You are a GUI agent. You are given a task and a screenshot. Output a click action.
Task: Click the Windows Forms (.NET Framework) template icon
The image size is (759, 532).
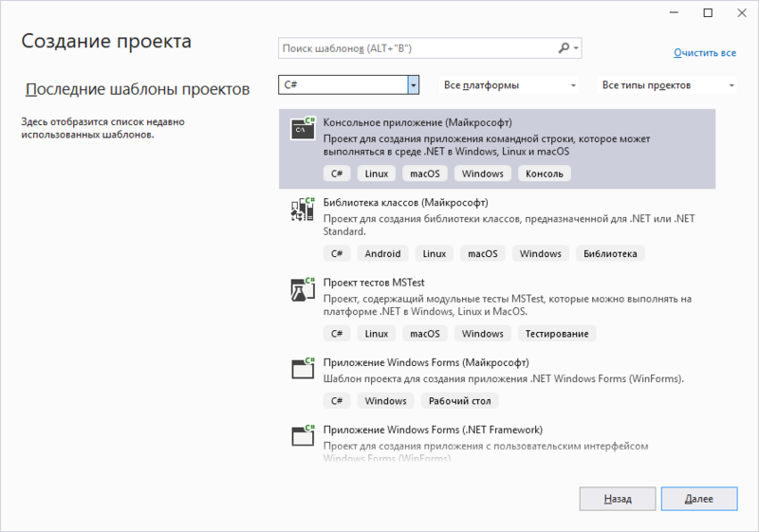303,436
